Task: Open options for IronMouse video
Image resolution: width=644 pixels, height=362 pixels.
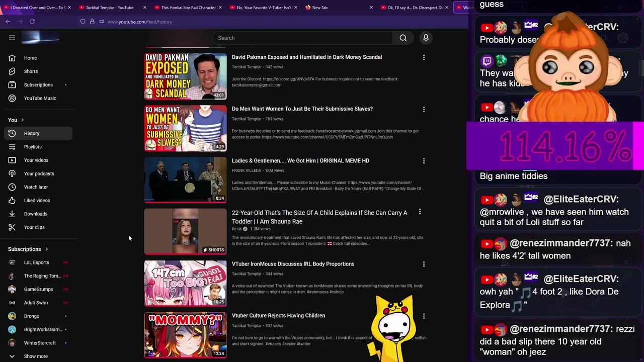Action: pos(424,264)
